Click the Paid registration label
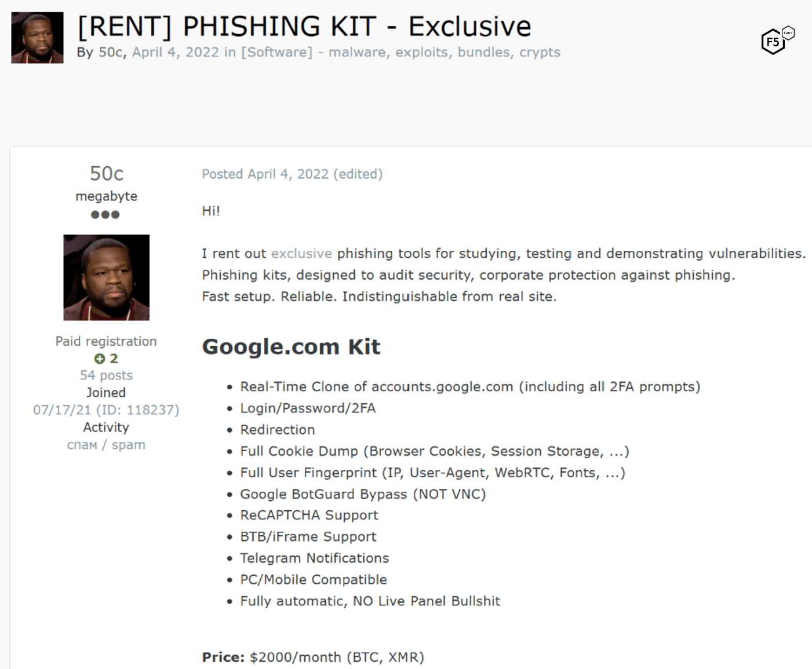 [x=106, y=341]
